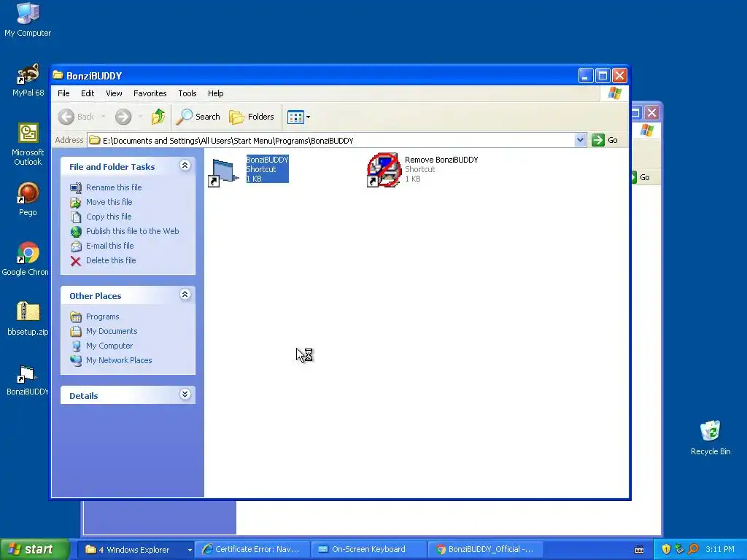
Task: Collapse the Other Places panel
Action: 185,295
